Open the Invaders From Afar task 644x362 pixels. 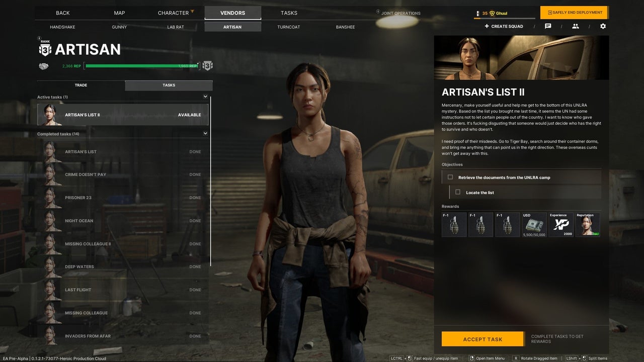click(123, 336)
